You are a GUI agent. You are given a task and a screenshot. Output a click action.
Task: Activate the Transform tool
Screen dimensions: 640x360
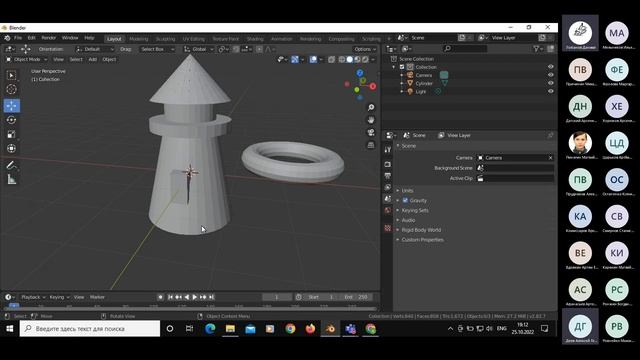[x=11, y=149]
